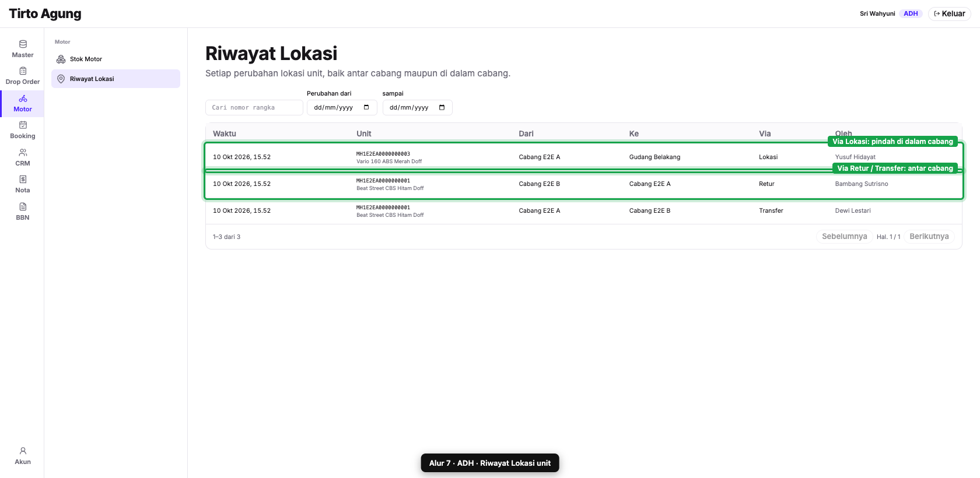Click the 'Hal. 1 / 1' page indicator
The image size is (980, 478).
point(888,237)
